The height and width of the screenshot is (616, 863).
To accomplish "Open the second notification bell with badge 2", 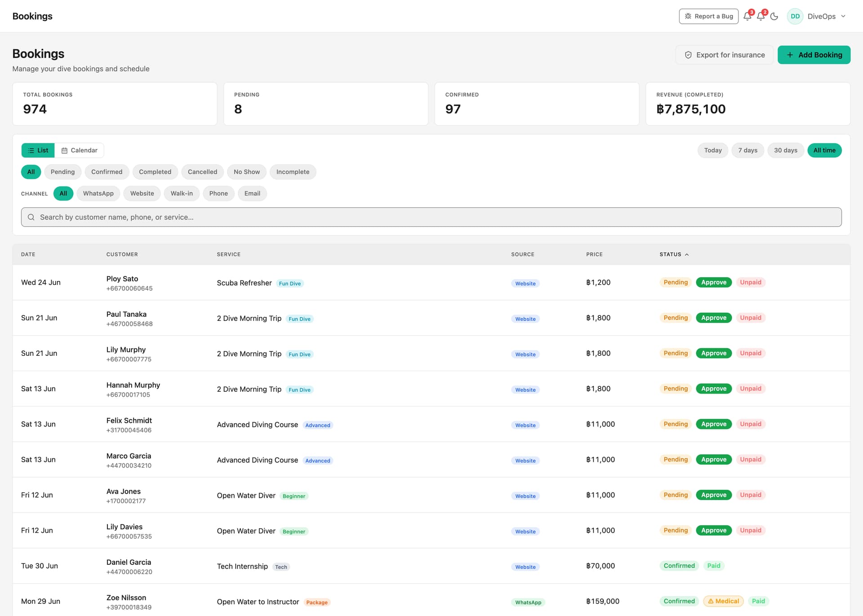I will click(x=761, y=17).
